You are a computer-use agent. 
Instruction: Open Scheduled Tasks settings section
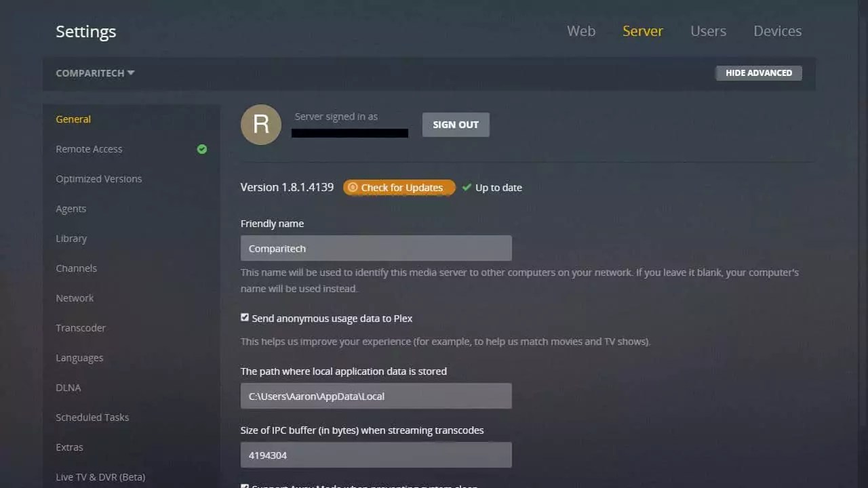pos(92,418)
